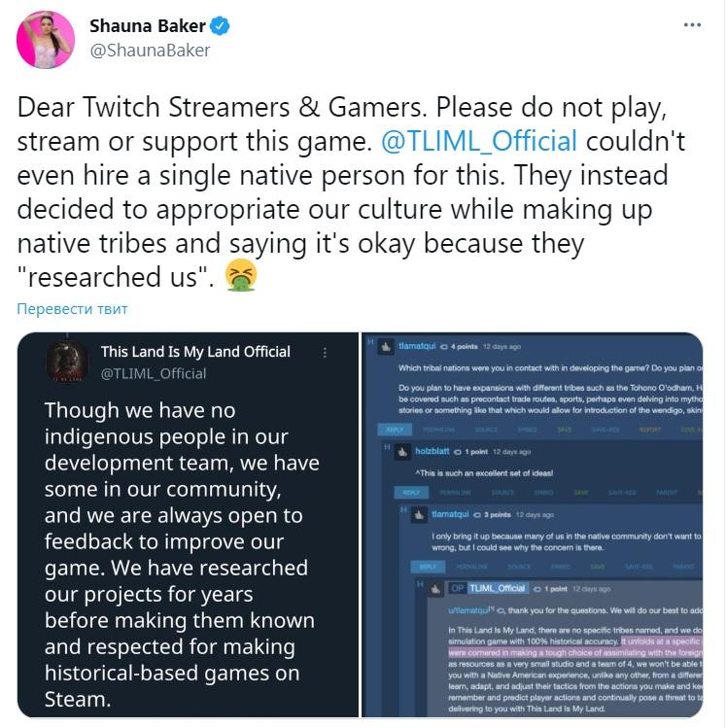Click Reply under tlamatqui's 4 points comment
726x728 pixels.
point(395,430)
